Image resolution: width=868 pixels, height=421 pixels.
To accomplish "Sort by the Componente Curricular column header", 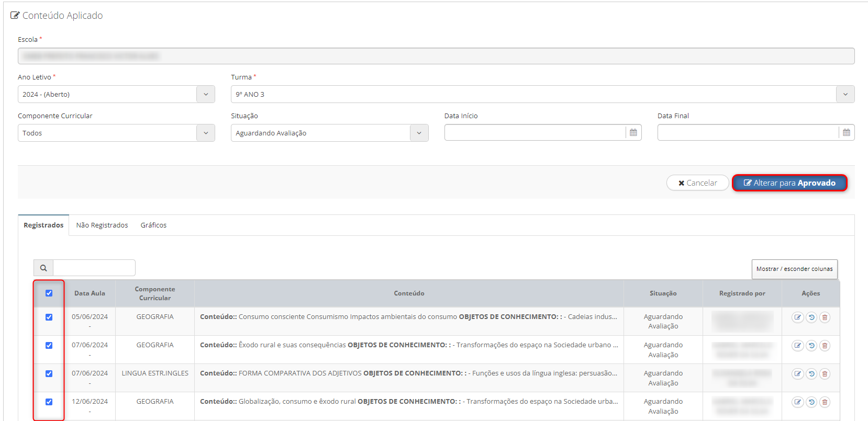I will (x=155, y=293).
